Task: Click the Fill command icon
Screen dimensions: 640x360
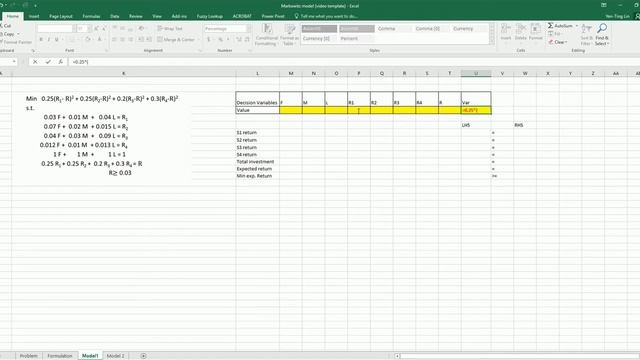Action: click(551, 34)
